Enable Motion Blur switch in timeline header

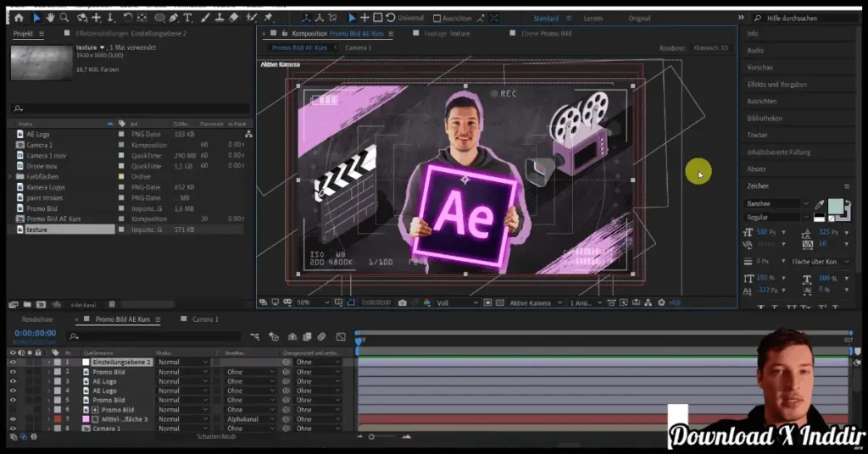pyautogui.click(x=321, y=336)
